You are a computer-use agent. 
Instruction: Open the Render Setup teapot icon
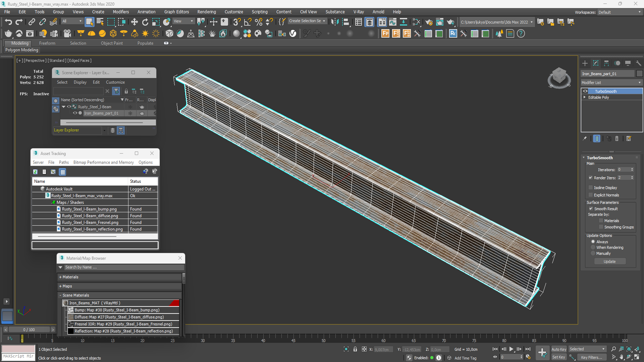[429, 22]
